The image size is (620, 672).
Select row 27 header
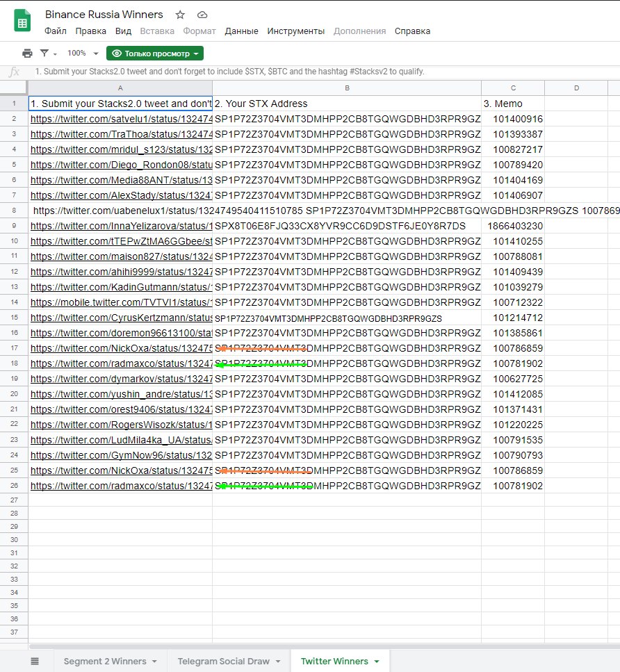tap(14, 500)
